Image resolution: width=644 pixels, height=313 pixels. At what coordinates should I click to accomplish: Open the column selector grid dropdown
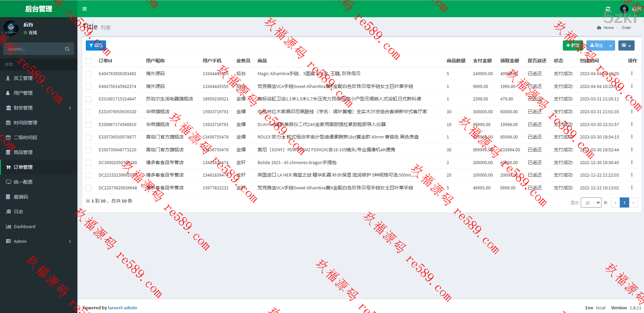626,45
